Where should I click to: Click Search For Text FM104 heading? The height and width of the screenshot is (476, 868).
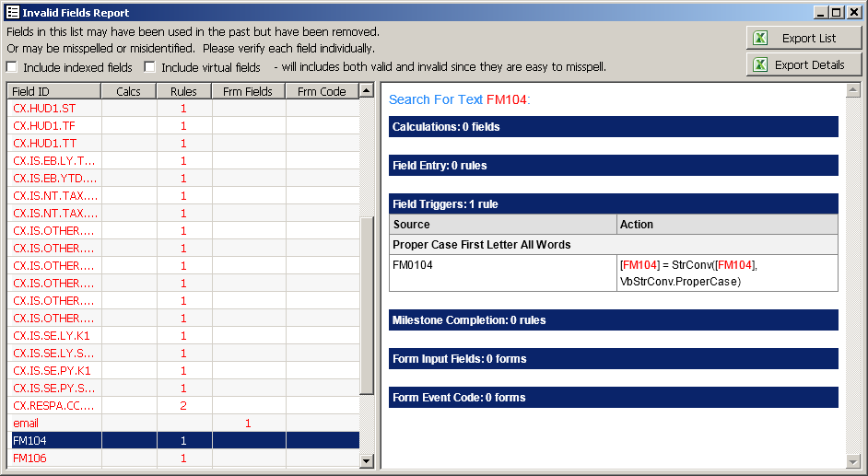[x=460, y=99]
